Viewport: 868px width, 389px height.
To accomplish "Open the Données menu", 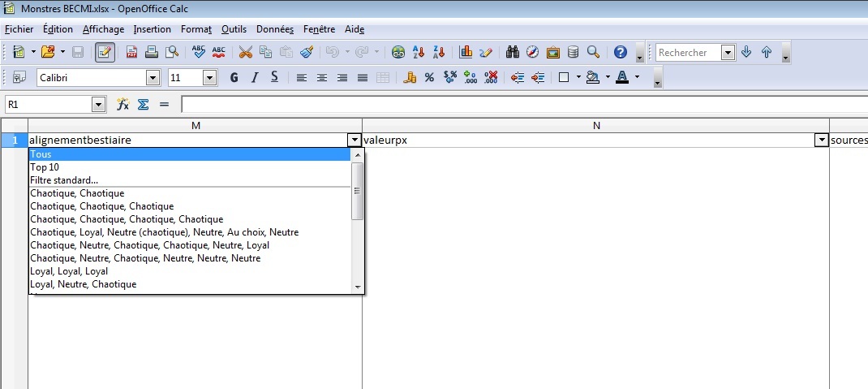I will coord(275,29).
